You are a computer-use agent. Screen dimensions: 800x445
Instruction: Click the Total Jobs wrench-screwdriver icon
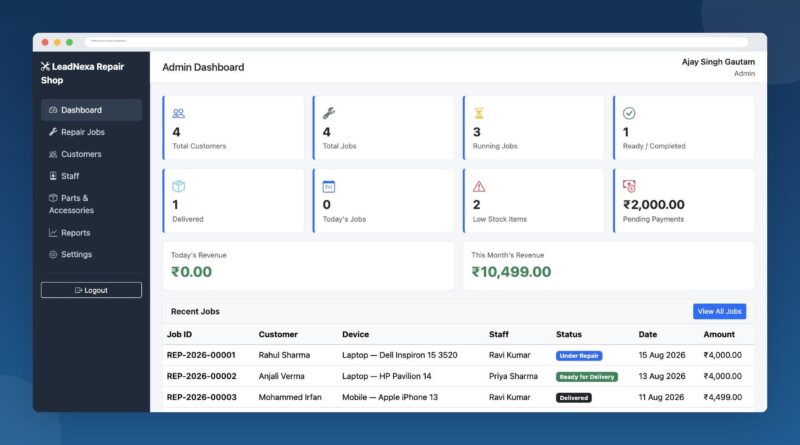(329, 113)
